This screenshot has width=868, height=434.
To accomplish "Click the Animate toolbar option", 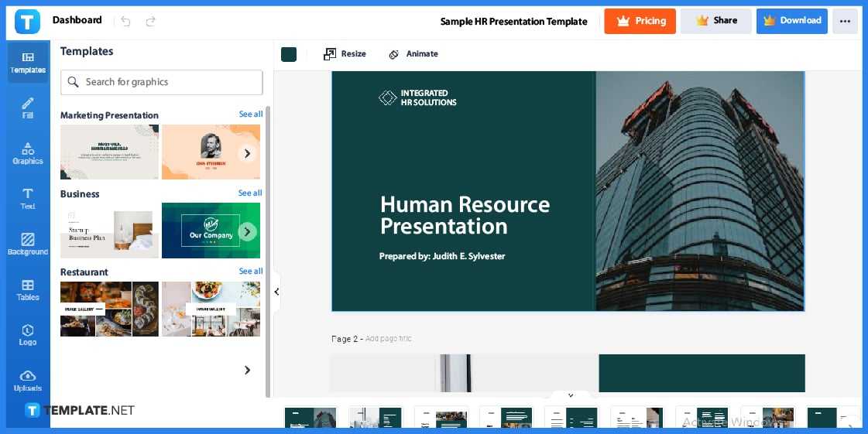I will click(x=413, y=54).
